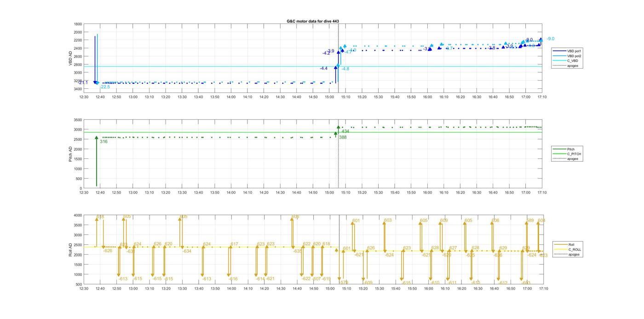Click the title 'G&C motor data for dive 443'
The width and height of the screenshot is (644, 319).
click(312, 21)
